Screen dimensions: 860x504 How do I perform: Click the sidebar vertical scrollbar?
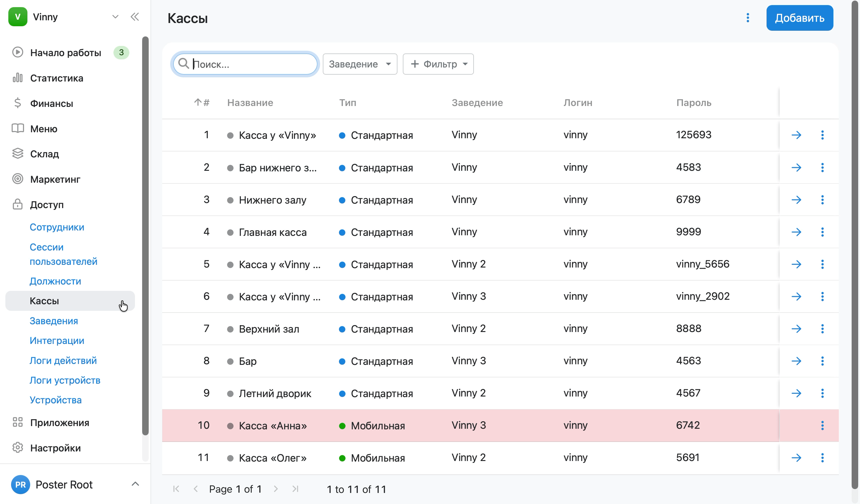tap(145, 236)
